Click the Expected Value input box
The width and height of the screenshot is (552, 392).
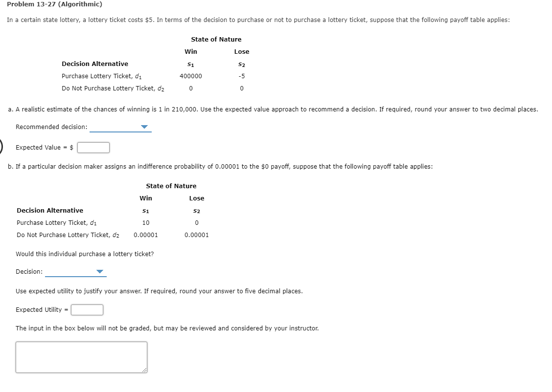93,147
